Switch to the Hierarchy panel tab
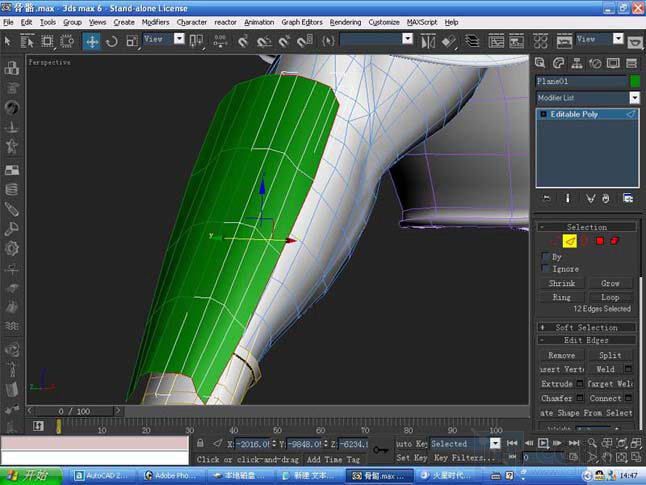This screenshot has height=485, width=646. coord(577,63)
